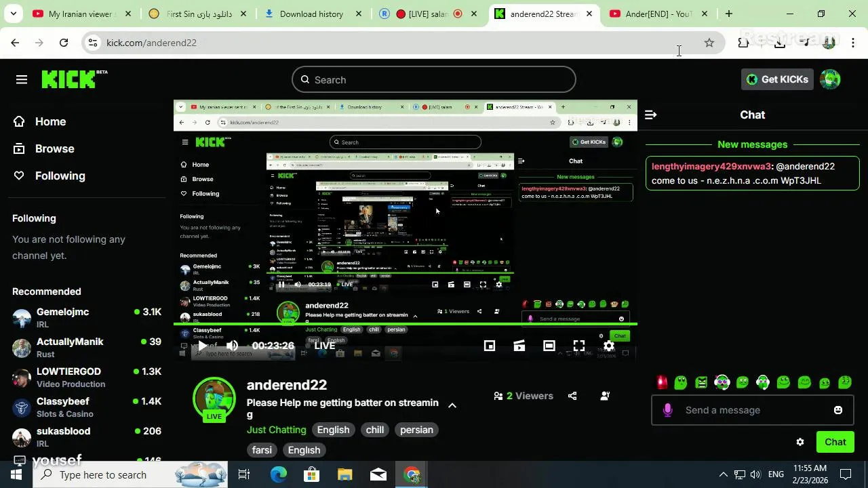Click lengthyimagery429xnvwa3 username in chat
The image size is (868, 488).
click(711, 166)
